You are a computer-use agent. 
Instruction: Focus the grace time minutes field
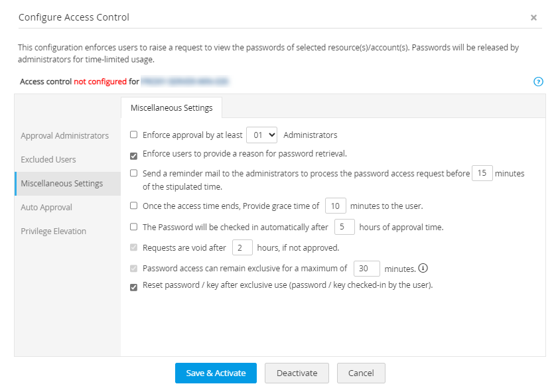(336, 206)
